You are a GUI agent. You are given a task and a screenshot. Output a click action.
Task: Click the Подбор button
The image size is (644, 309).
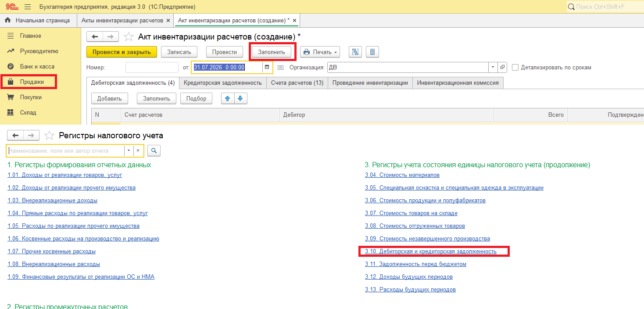(x=196, y=98)
